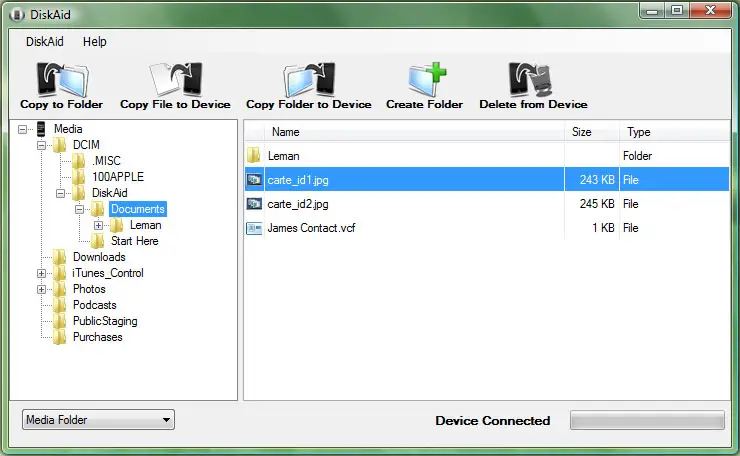The height and width of the screenshot is (456, 740).
Task: Expand the Leman tree node
Action: click(98, 225)
